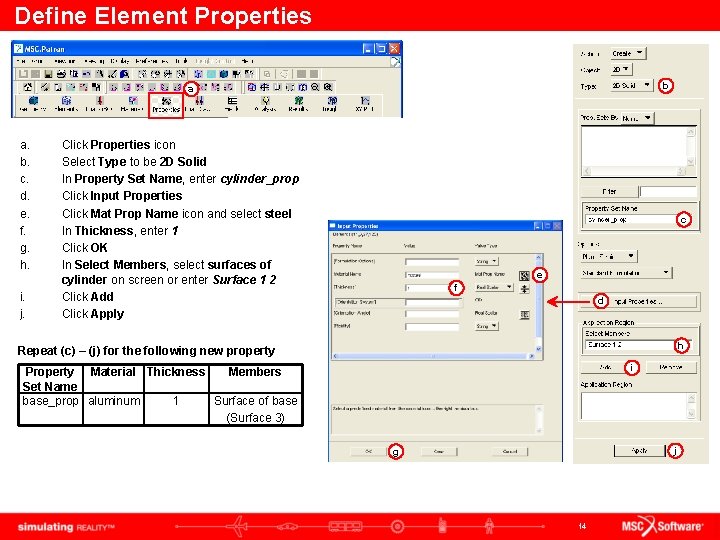
Task: Click the Filter button
Action: tap(609, 191)
